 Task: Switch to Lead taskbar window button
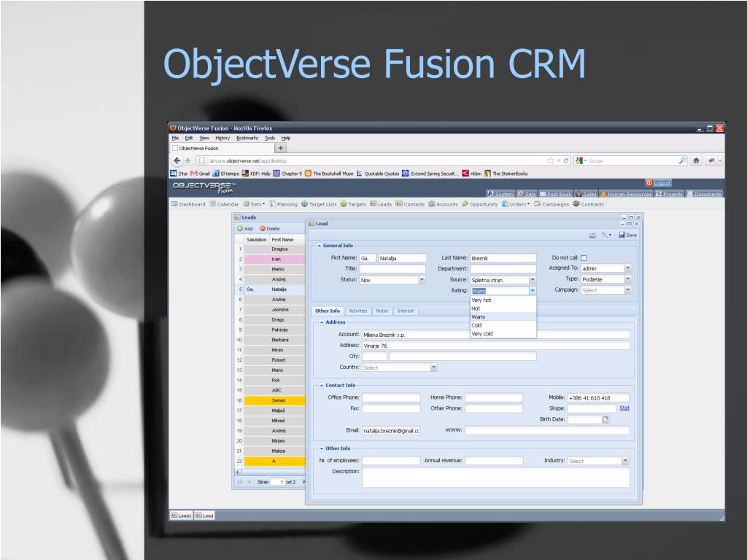[x=205, y=516]
